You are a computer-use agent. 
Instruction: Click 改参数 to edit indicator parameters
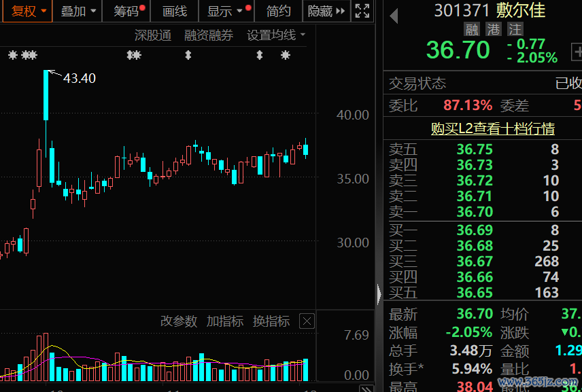(x=178, y=321)
